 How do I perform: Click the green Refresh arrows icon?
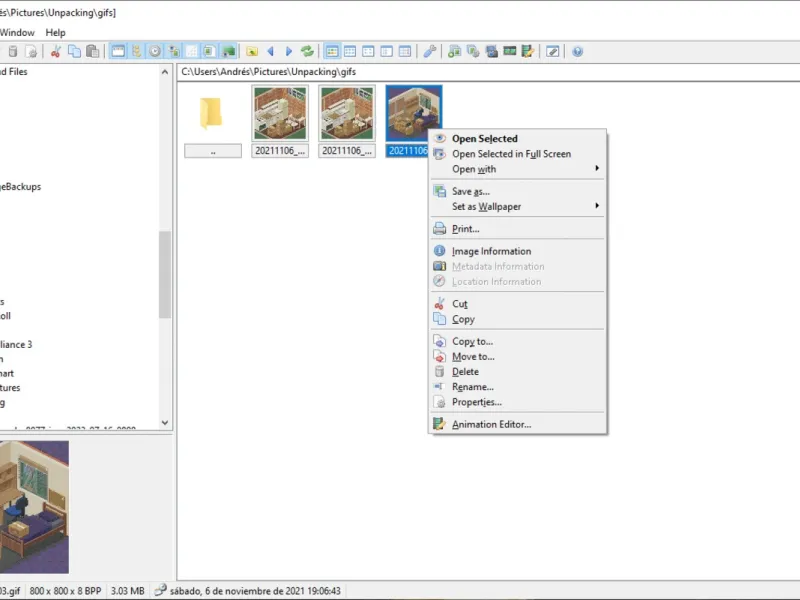pyautogui.click(x=307, y=52)
